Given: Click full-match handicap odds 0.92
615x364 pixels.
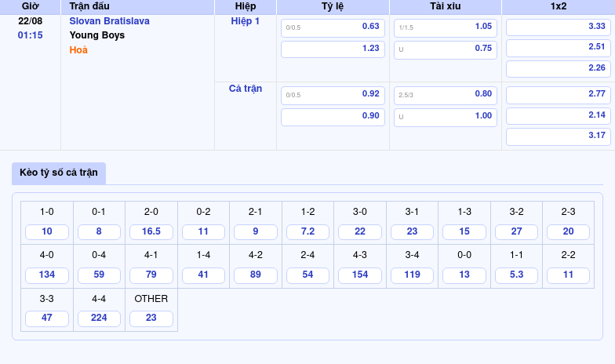Looking at the screenshot, I should coord(333,95).
